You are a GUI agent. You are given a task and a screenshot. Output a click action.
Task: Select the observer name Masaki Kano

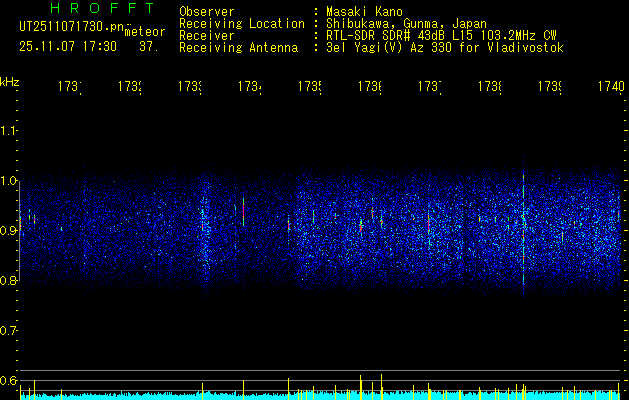(x=364, y=11)
